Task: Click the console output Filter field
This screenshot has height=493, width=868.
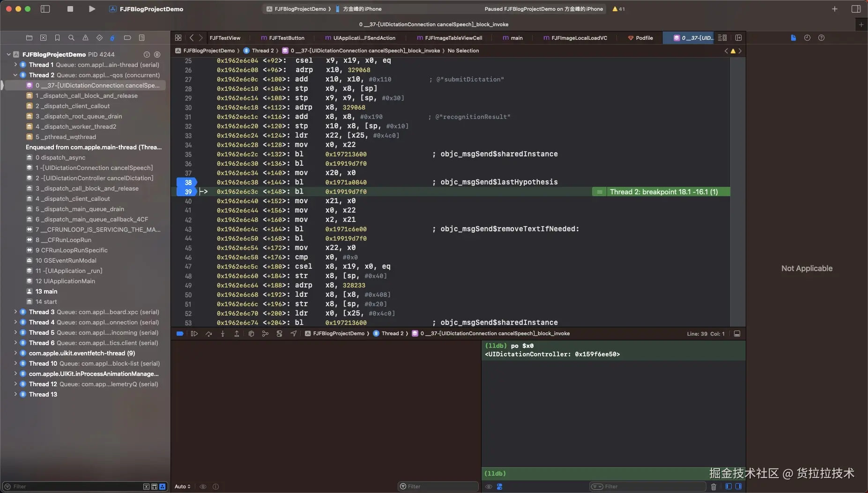Action: [x=647, y=486]
